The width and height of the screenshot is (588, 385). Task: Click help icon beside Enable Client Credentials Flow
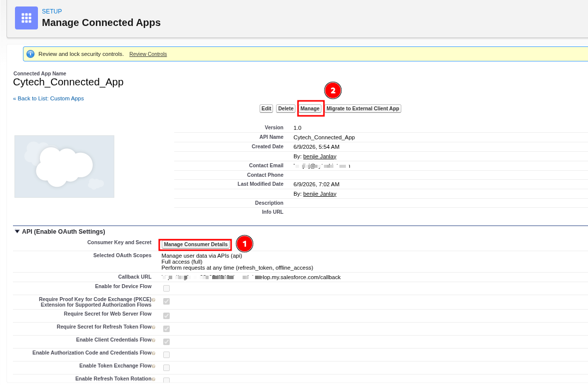click(153, 341)
